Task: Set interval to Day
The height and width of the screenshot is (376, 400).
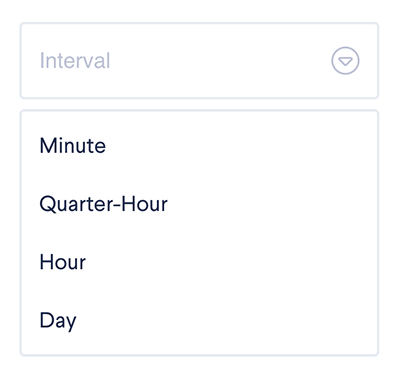Action: click(199, 320)
